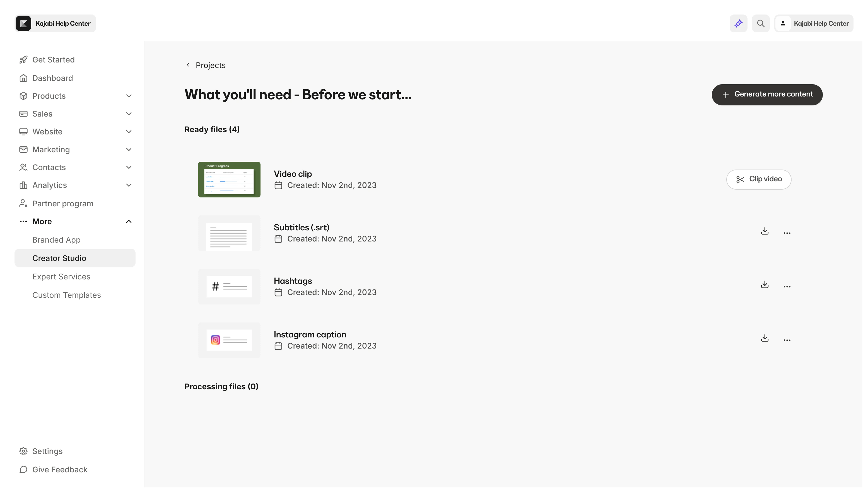Image resolution: width=868 pixels, height=493 pixels.
Task: Expand the Marketing menu
Action: [129, 149]
